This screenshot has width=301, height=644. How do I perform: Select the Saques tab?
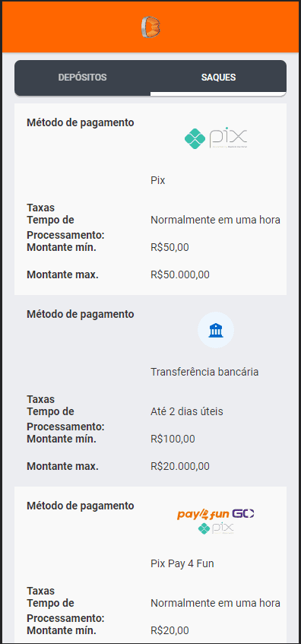tap(218, 78)
